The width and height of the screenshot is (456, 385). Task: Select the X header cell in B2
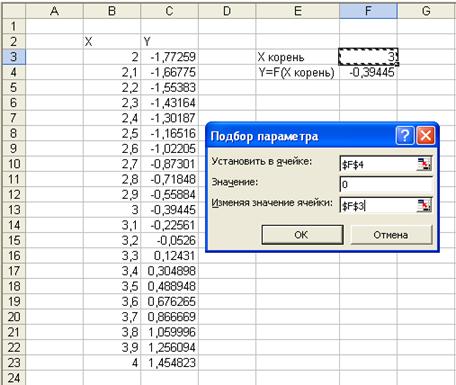coord(112,41)
